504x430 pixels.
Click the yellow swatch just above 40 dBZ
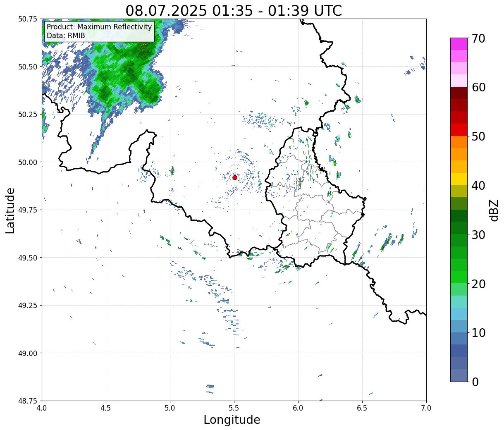(x=459, y=179)
